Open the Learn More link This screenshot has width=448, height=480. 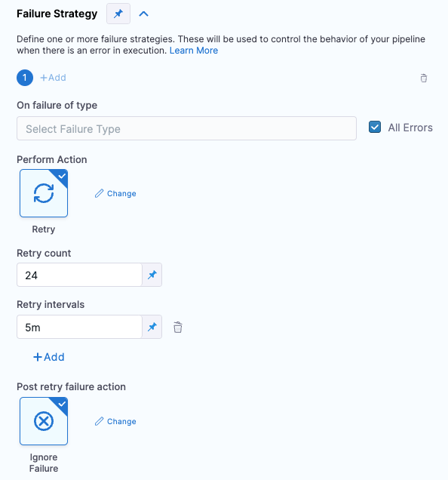click(194, 51)
